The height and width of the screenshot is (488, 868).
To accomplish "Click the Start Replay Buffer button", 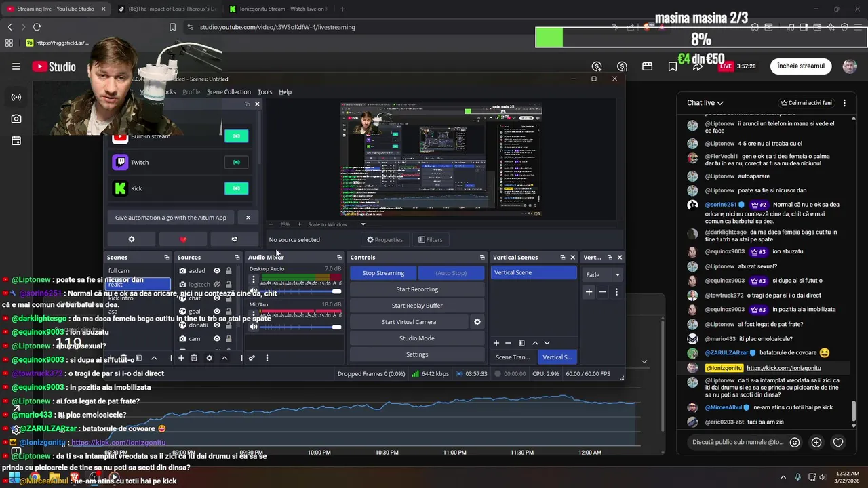I will 417,306.
